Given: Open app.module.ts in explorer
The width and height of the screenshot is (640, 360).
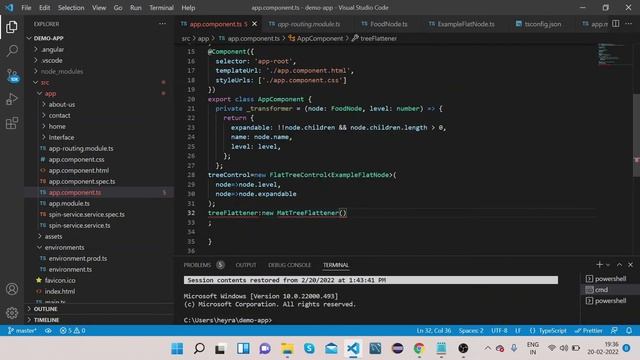Looking at the screenshot, I should point(69,203).
